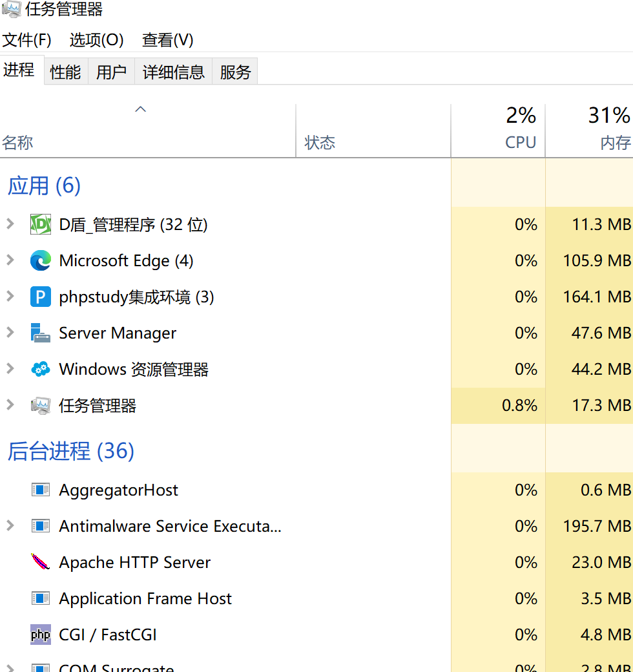The width and height of the screenshot is (633, 672).
Task: Click the Antimalware Service Executable icon
Action: (x=41, y=526)
